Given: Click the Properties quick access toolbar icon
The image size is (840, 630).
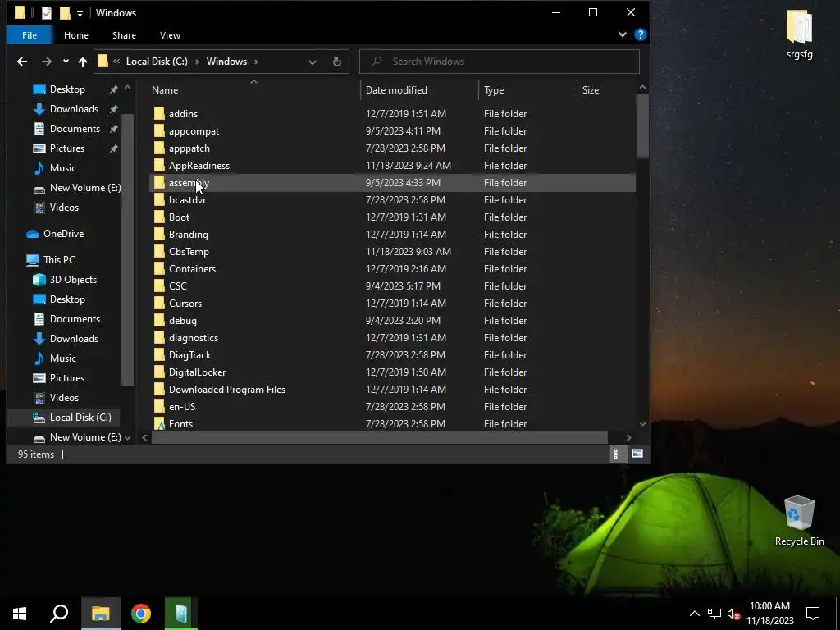Looking at the screenshot, I should point(47,13).
